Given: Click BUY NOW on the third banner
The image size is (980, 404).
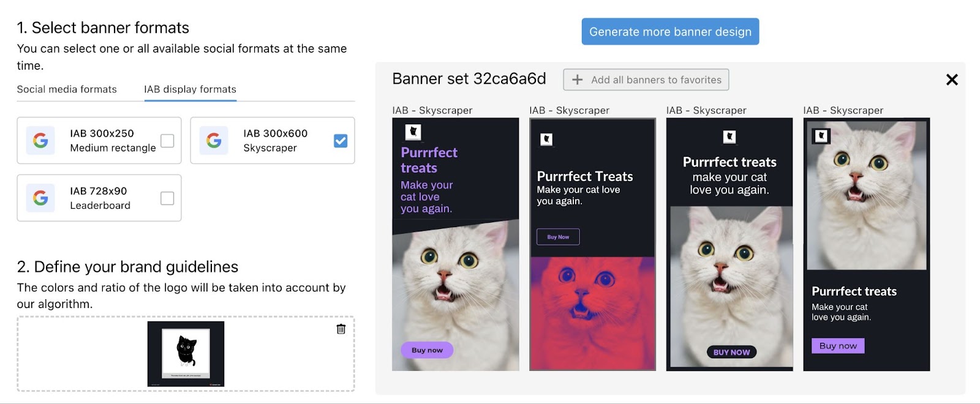Looking at the screenshot, I should point(731,352).
